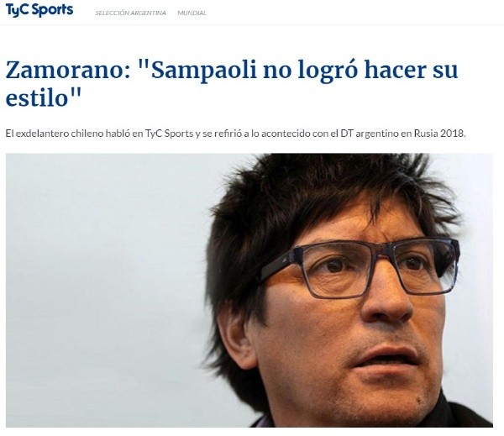The height and width of the screenshot is (436, 504).
Task: Click the Zamorano Sampaoli article headline
Action: (x=232, y=84)
